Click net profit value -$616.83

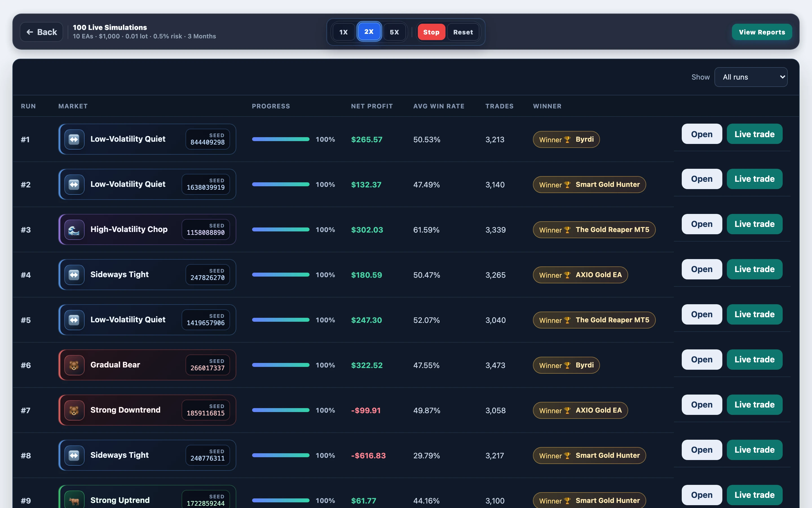[369, 456]
